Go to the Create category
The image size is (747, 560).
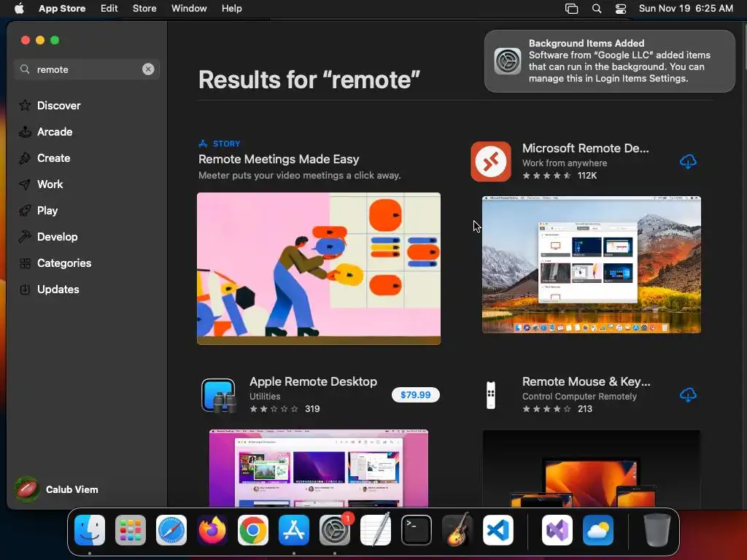(53, 157)
